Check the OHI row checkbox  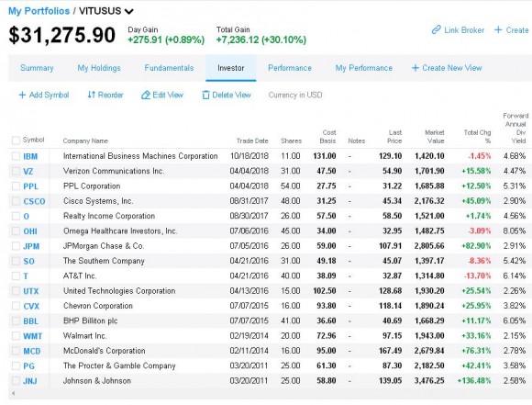[x=16, y=231]
